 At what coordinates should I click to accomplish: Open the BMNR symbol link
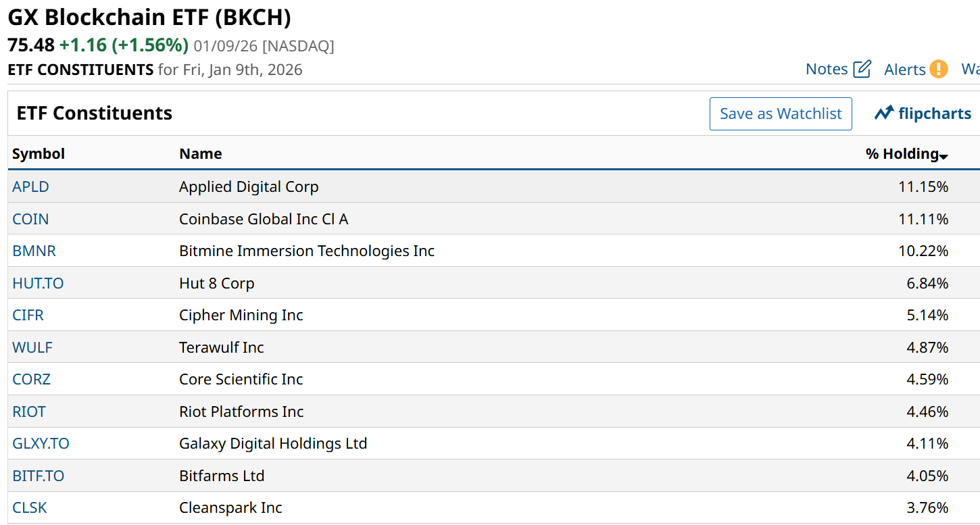(34, 251)
